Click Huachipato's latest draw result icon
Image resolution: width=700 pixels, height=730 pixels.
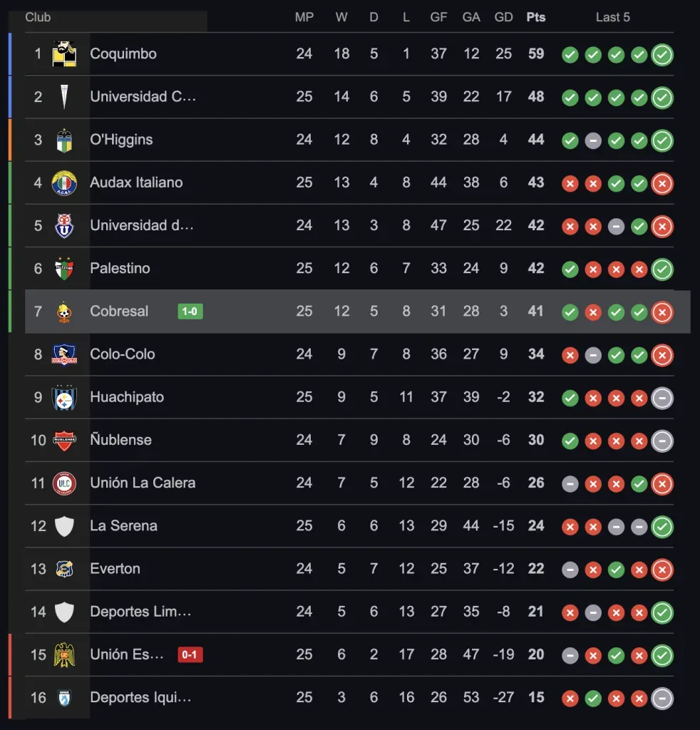point(662,398)
